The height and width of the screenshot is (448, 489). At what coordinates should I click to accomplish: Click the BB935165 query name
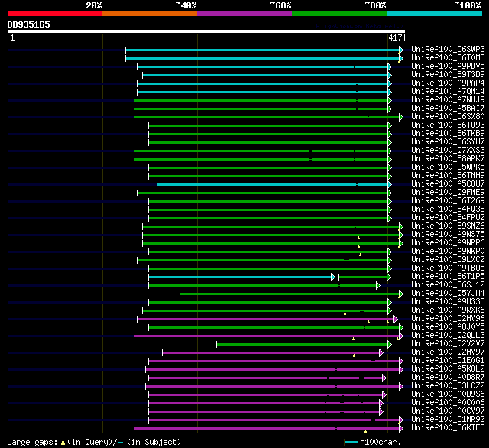(29, 24)
